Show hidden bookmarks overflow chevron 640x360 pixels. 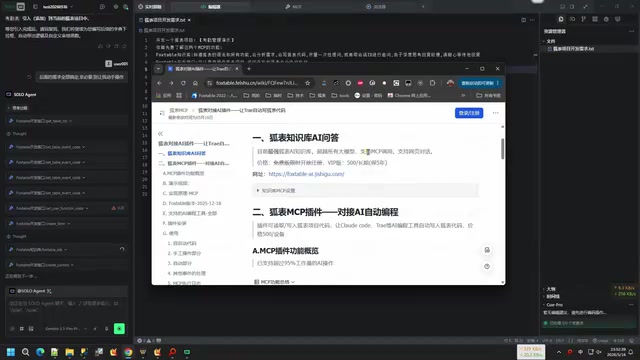[463, 96]
